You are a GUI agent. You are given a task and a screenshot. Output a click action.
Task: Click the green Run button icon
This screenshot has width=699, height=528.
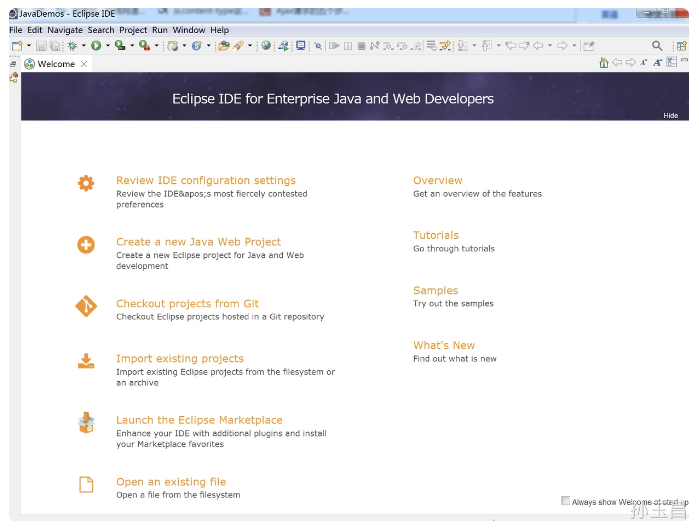click(96, 45)
